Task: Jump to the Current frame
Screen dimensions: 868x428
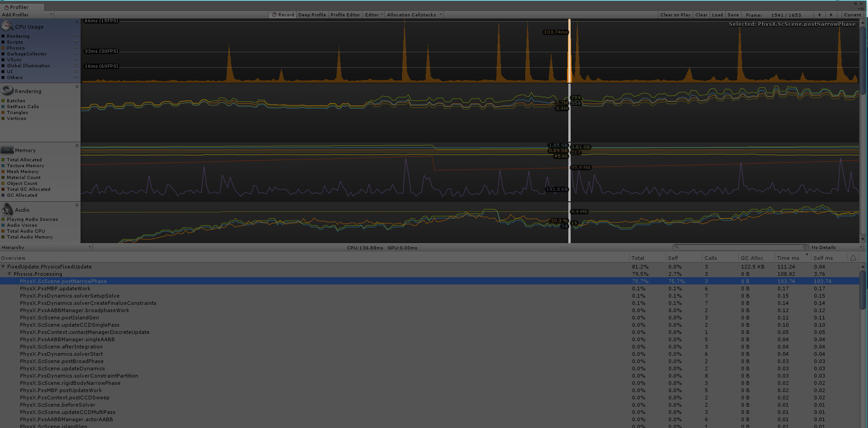Action: [853, 15]
